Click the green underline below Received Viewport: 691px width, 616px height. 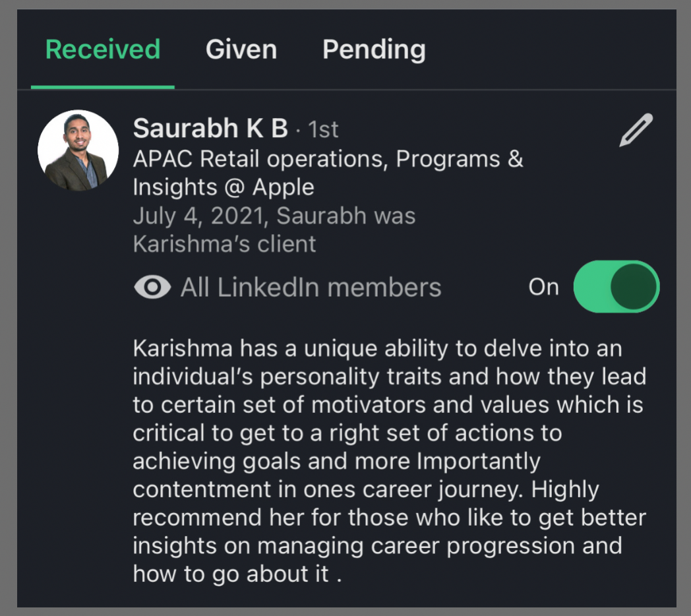[x=103, y=86]
